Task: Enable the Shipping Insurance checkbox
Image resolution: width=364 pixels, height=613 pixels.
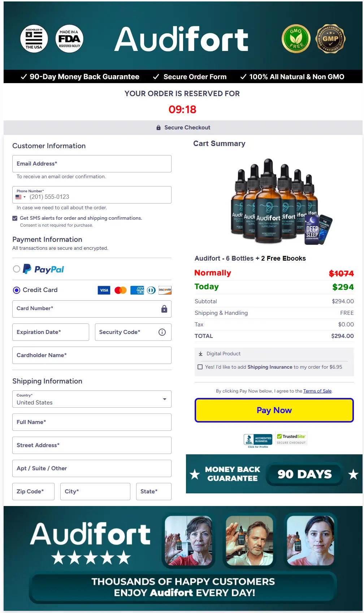Action: (200, 367)
